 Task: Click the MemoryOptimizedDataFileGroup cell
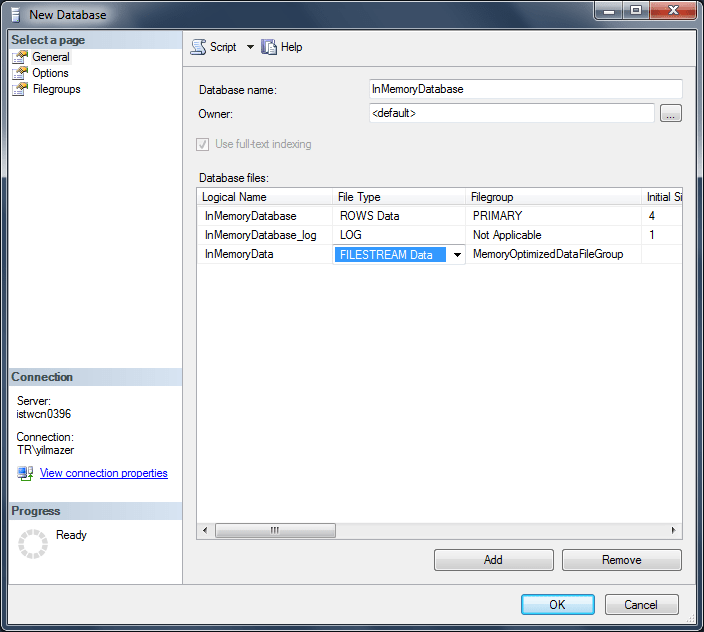[553, 254]
